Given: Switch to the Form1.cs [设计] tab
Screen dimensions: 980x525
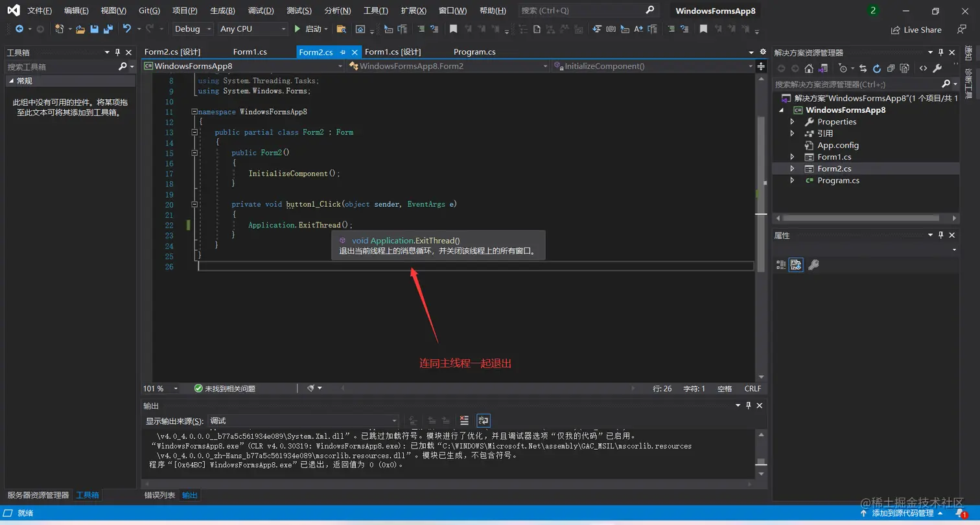Looking at the screenshot, I should coord(393,52).
